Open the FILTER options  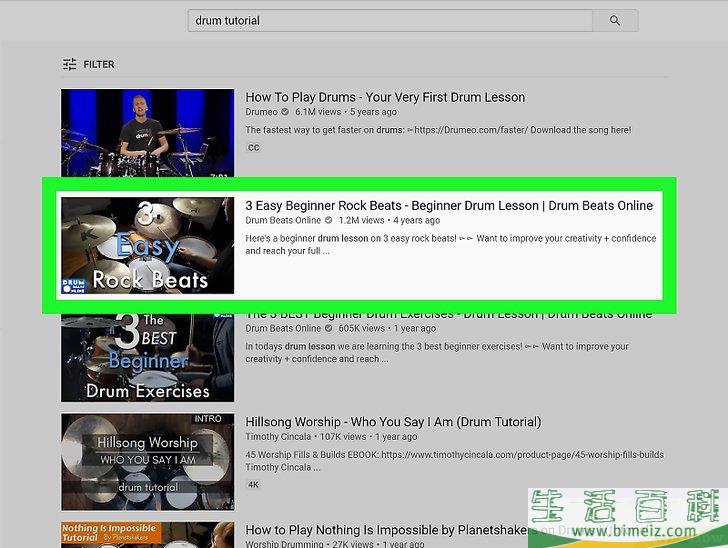pyautogui.click(x=89, y=64)
